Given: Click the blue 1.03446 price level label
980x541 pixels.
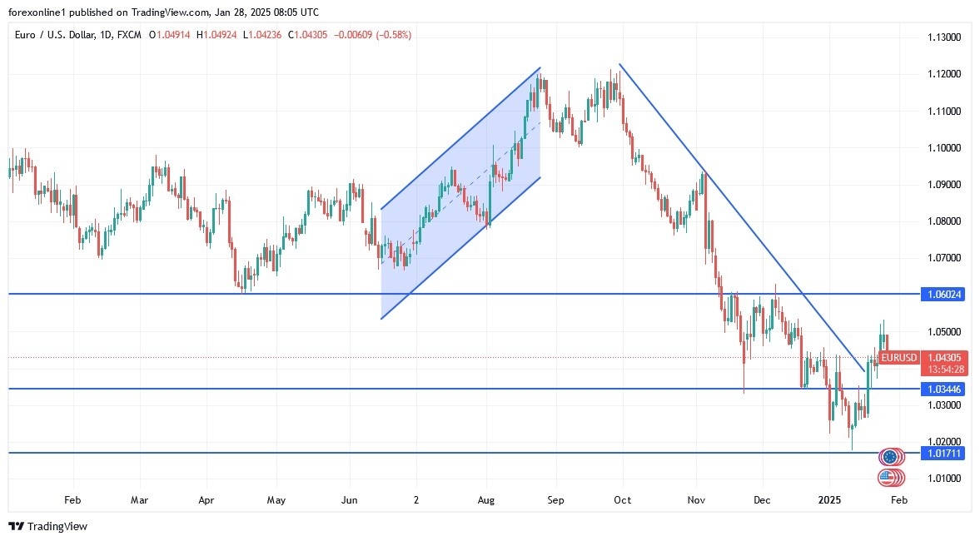Looking at the screenshot, I should pos(944,389).
